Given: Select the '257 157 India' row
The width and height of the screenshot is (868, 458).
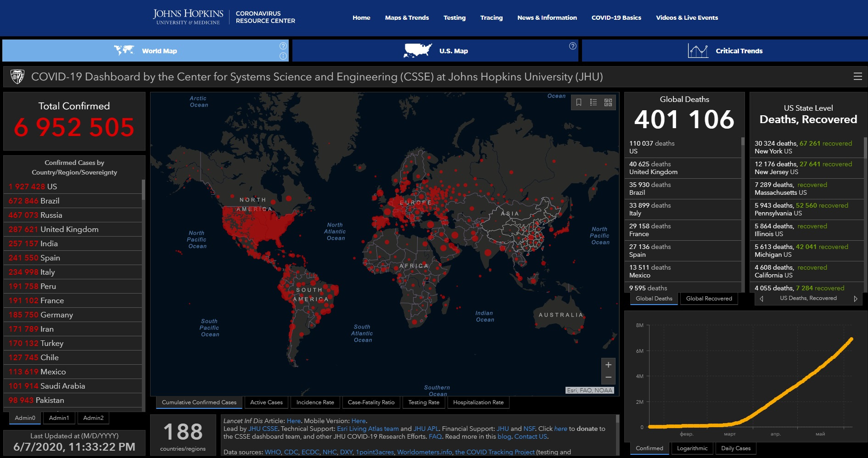Looking at the screenshot, I should point(73,243).
